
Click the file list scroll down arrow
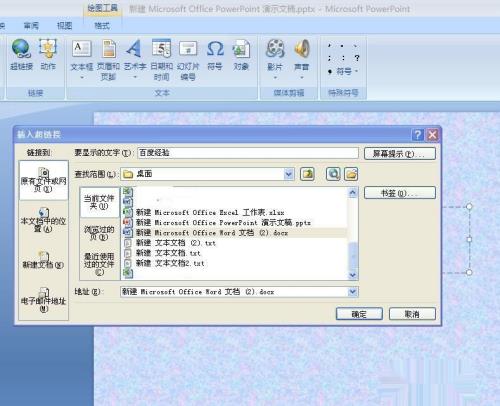pyautogui.click(x=353, y=275)
